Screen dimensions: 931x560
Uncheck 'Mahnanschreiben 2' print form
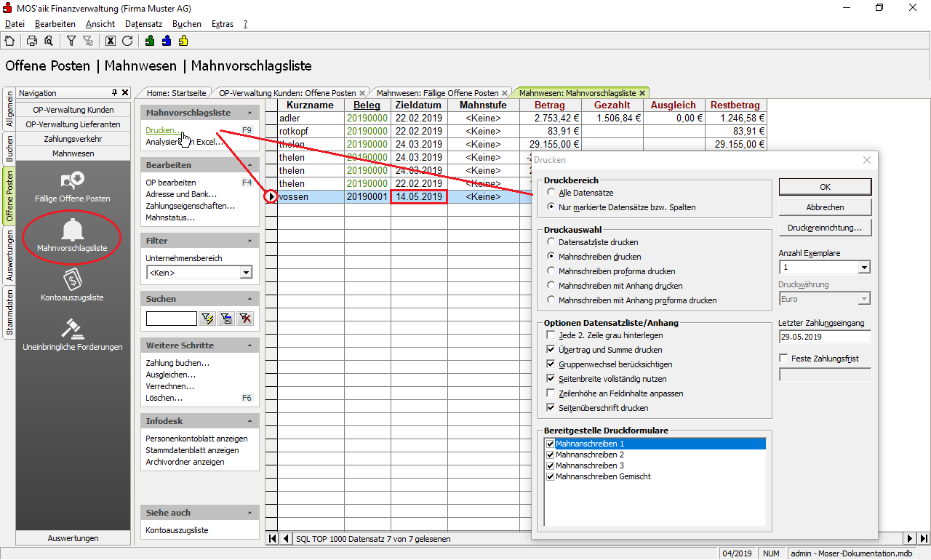(550, 455)
